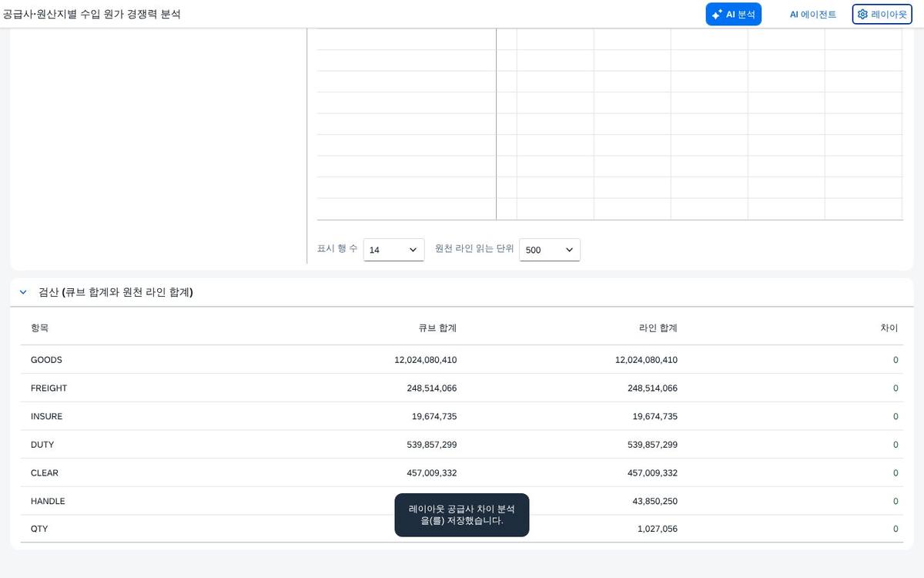Select the GOODS row label
This screenshot has height=578, width=924.
pos(46,360)
